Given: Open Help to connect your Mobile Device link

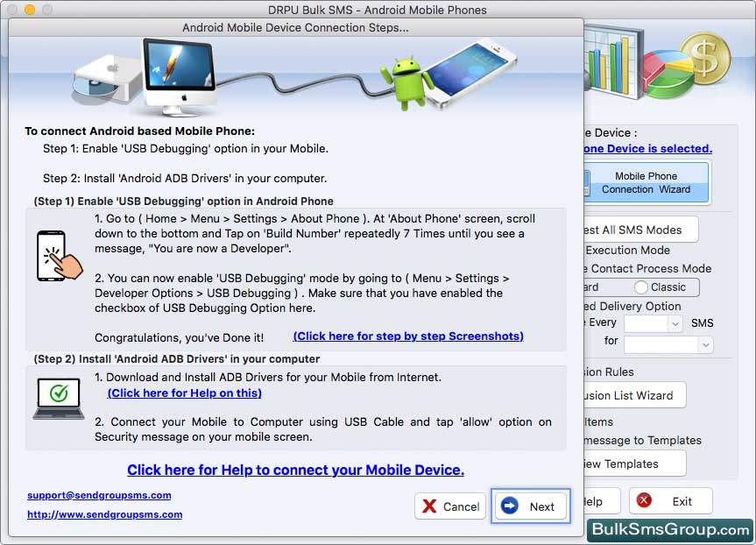Looking at the screenshot, I should [295, 470].
